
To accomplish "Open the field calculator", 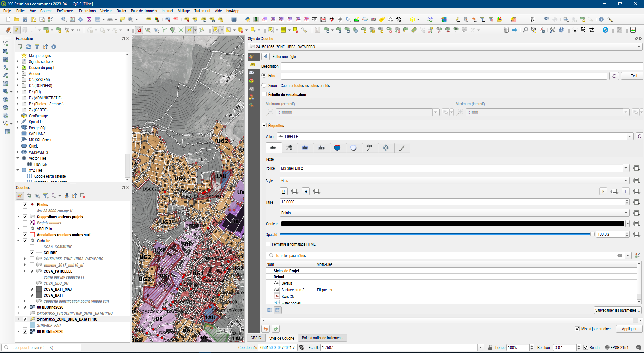I will [x=72, y=19].
